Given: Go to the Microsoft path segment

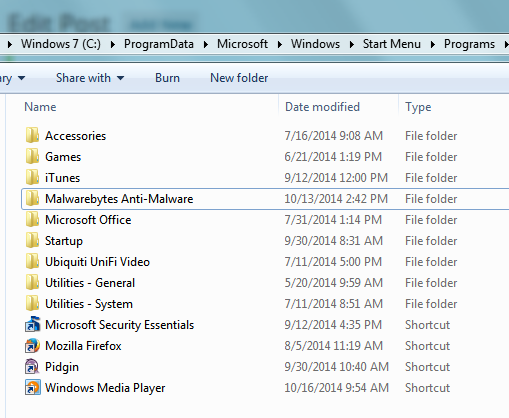Looking at the screenshot, I should pos(242,44).
